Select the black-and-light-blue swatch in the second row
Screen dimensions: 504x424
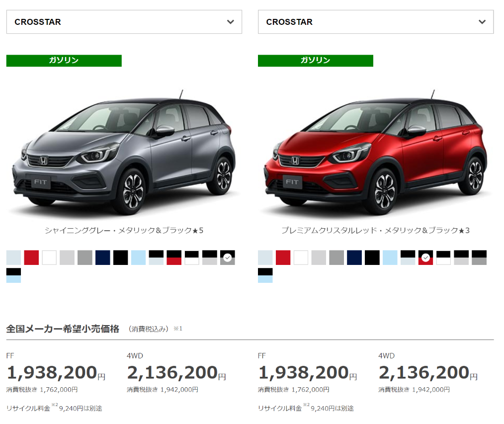[x=13, y=274]
